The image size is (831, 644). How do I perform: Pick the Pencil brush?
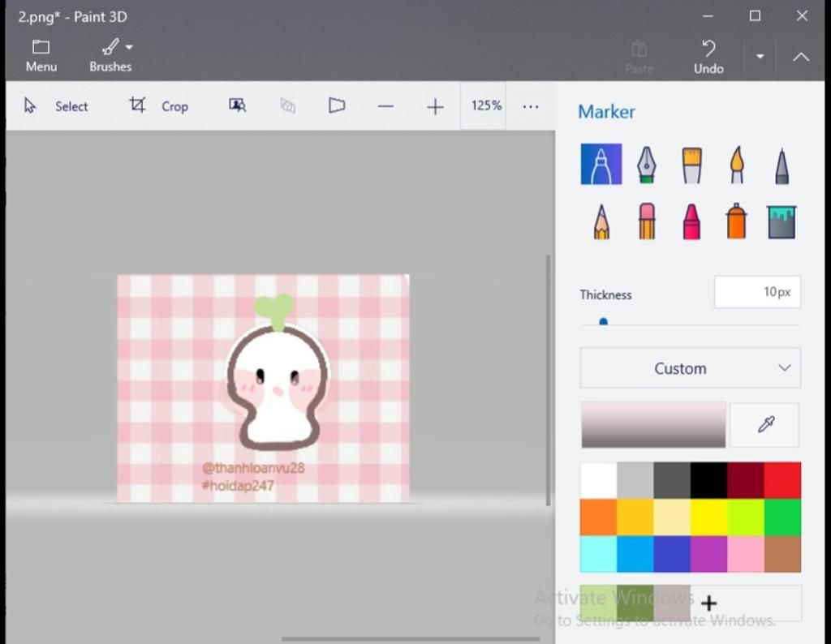tap(601, 221)
